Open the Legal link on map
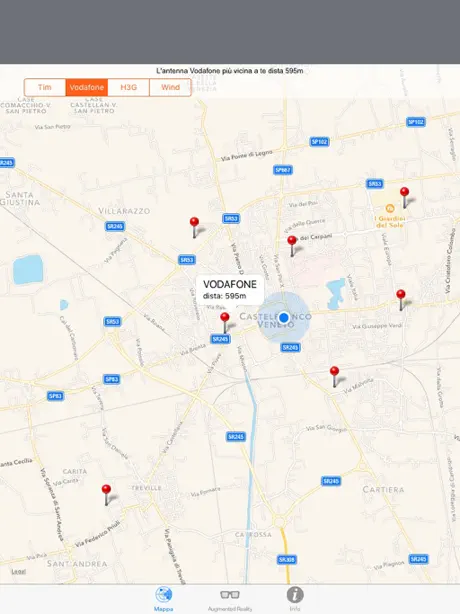 [x=19, y=572]
